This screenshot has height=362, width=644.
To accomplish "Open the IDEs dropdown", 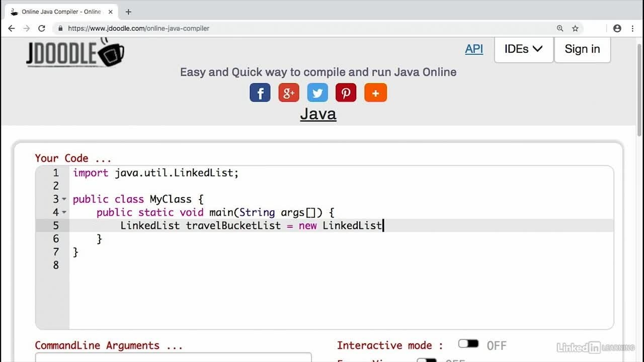I will tap(523, 49).
